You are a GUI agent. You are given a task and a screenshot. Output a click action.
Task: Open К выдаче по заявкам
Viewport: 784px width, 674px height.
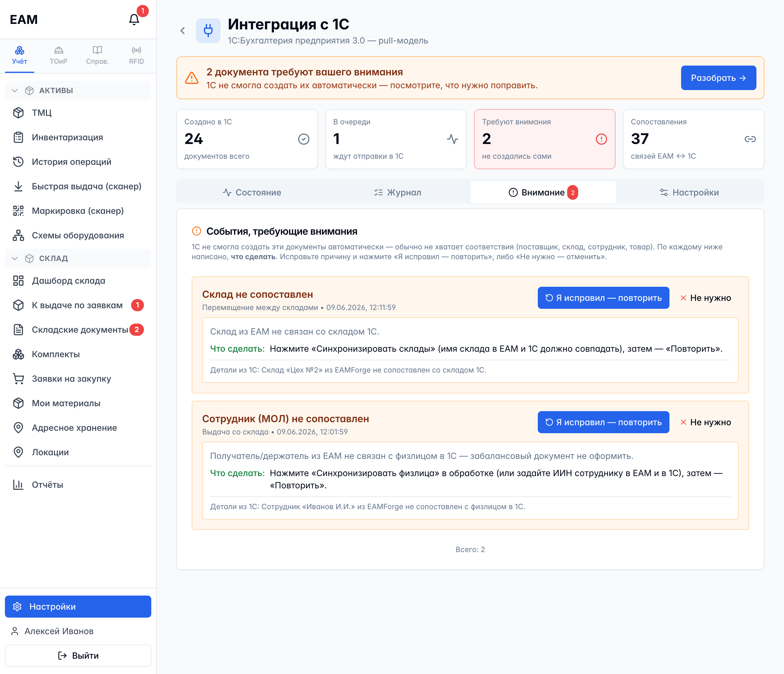(78, 305)
